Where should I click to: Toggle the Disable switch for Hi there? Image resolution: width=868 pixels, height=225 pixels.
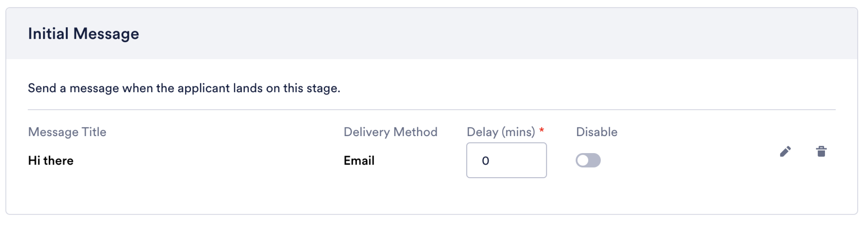[x=588, y=160]
